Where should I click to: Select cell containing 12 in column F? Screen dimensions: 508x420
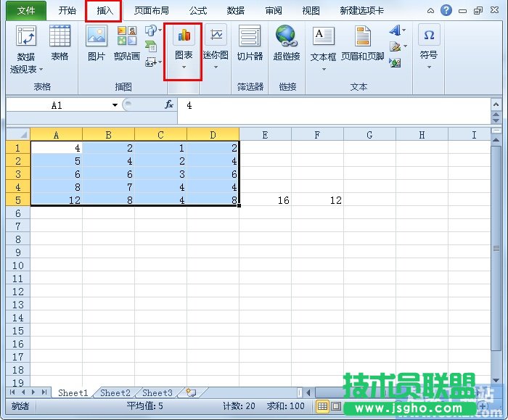[317, 200]
